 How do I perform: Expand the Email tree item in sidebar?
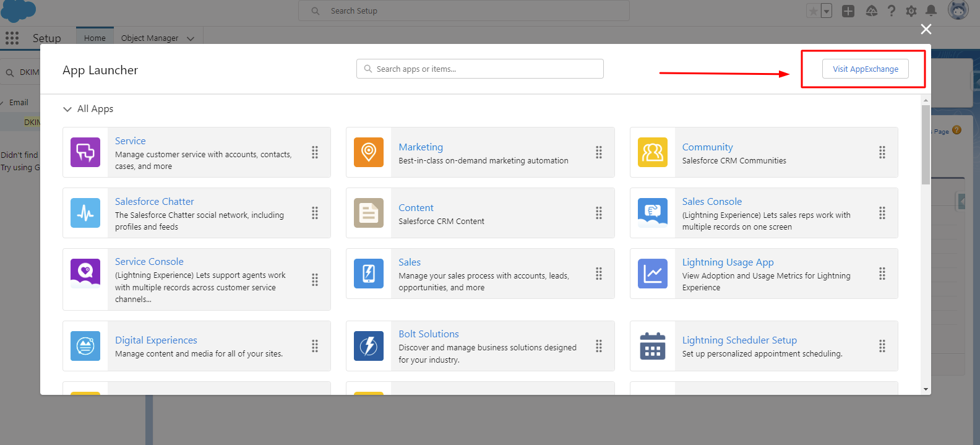[2, 103]
